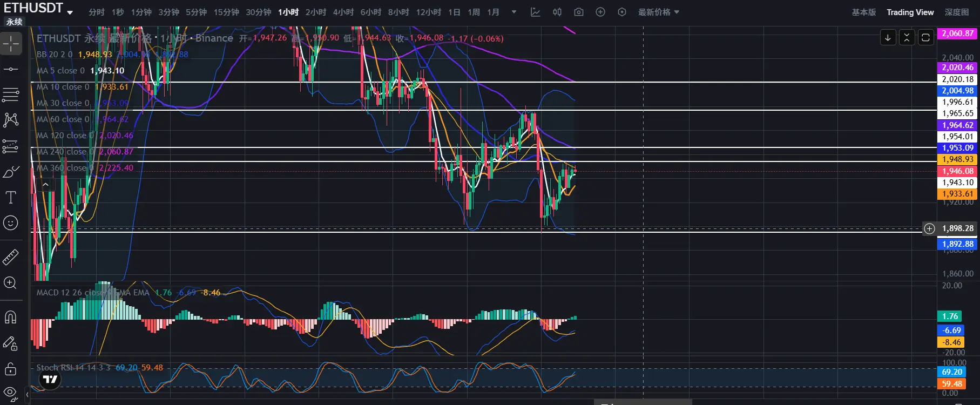980x405 pixels.
Task: Switch to 5分钟 timeframe
Action: tap(196, 12)
